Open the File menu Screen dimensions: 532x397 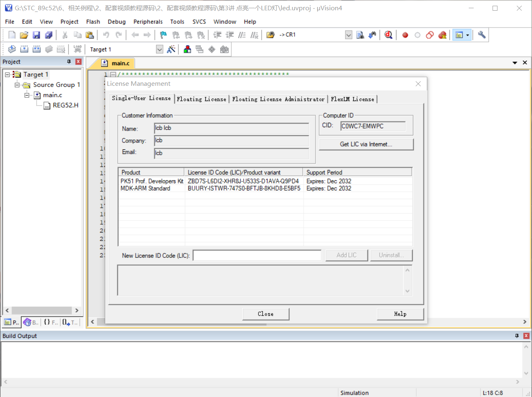click(9, 22)
